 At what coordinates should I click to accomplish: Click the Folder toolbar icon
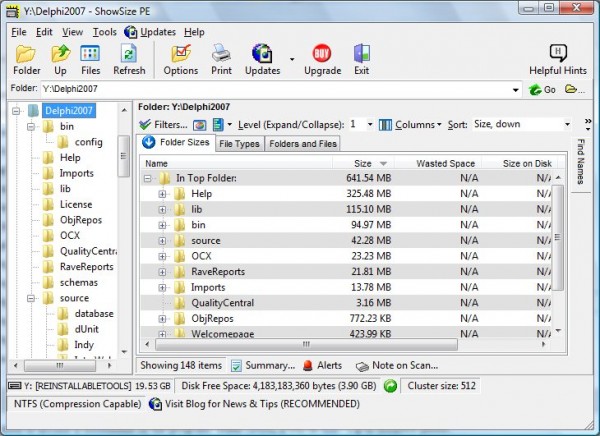click(x=27, y=59)
